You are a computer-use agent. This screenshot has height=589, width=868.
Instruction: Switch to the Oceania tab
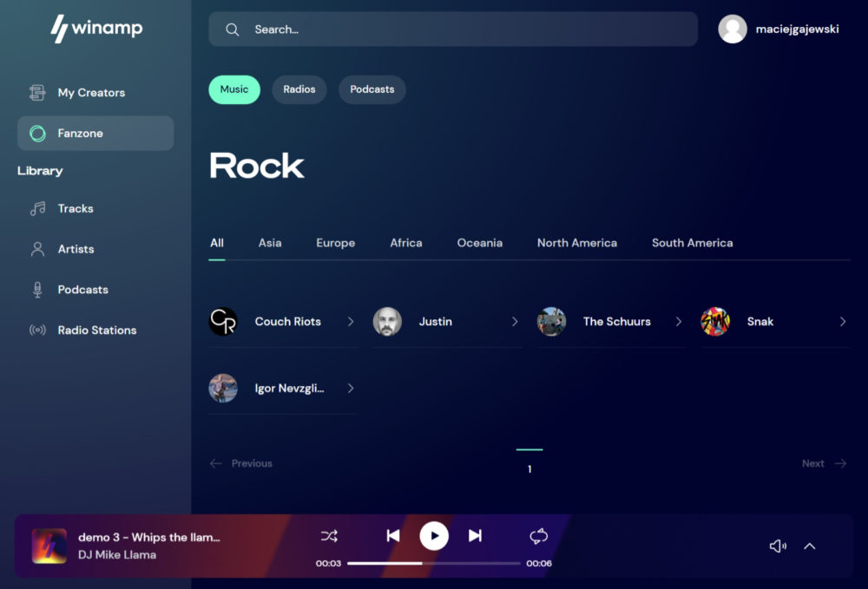click(480, 243)
